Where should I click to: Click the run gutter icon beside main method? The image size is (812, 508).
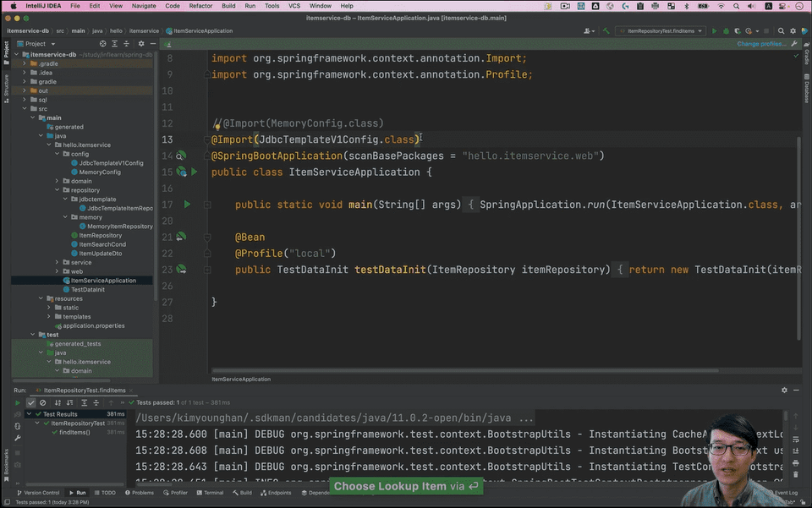[x=187, y=205]
